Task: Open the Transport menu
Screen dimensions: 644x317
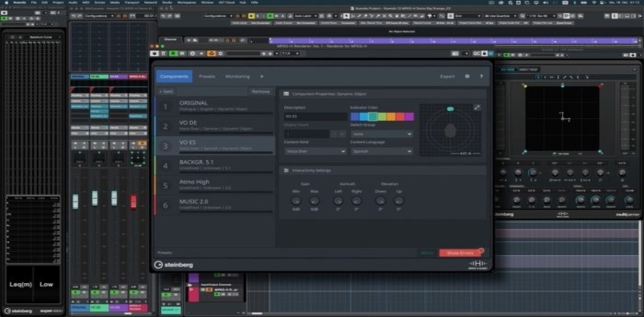Action: tap(132, 2)
